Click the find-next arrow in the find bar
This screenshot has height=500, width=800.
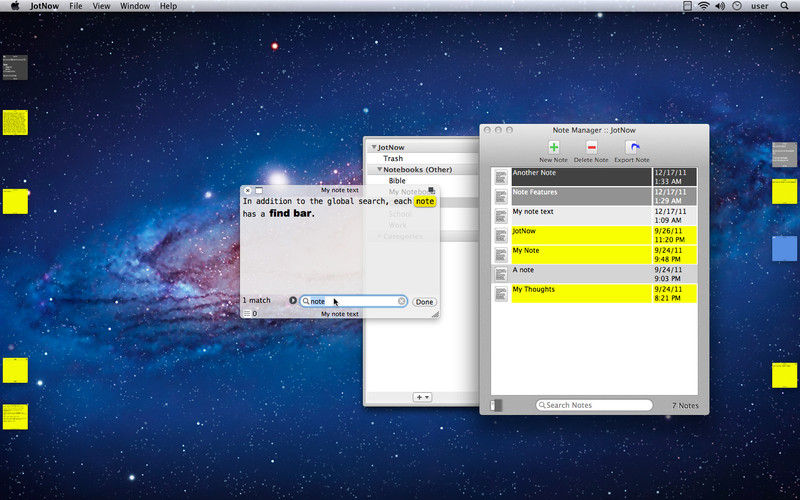pyautogui.click(x=293, y=301)
